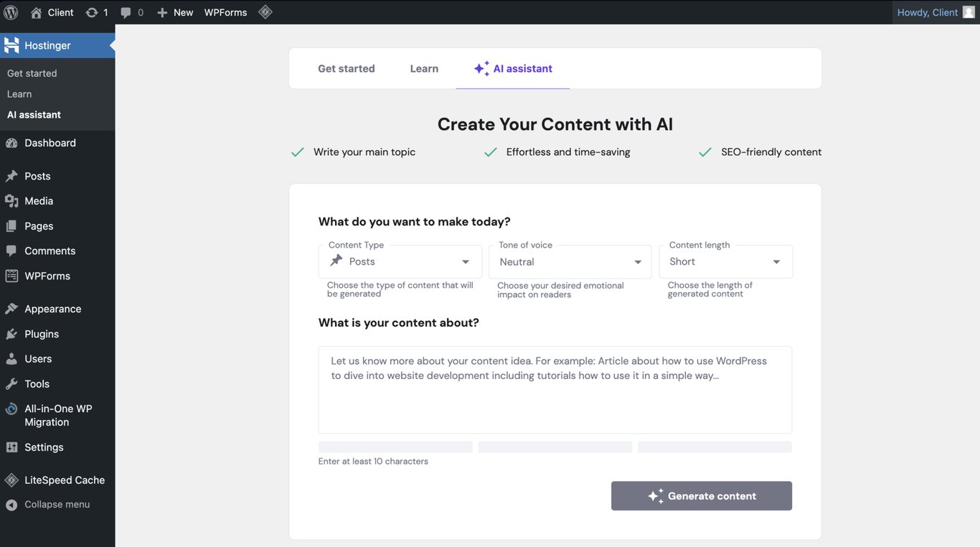Click the Generate content button
This screenshot has width=980, height=547.
pyautogui.click(x=701, y=496)
